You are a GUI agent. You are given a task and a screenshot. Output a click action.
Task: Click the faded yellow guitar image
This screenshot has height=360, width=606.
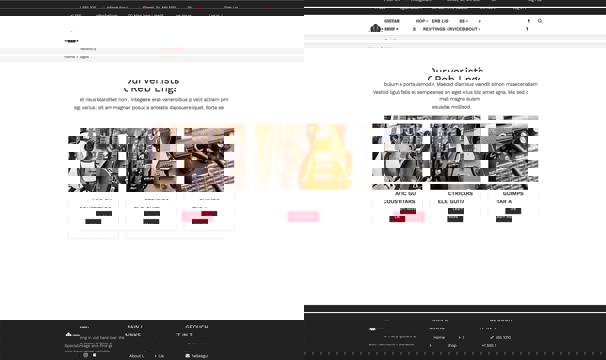click(324, 157)
